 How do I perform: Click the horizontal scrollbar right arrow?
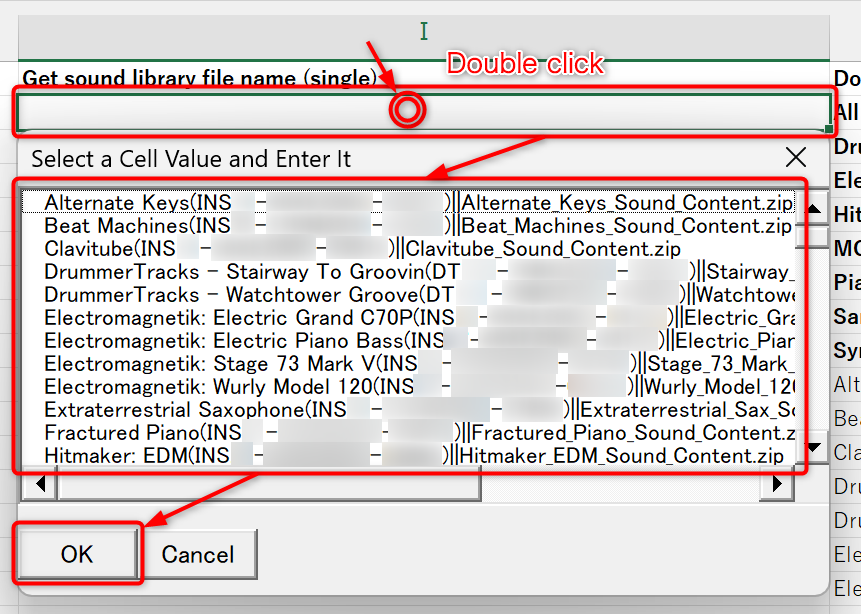776,484
